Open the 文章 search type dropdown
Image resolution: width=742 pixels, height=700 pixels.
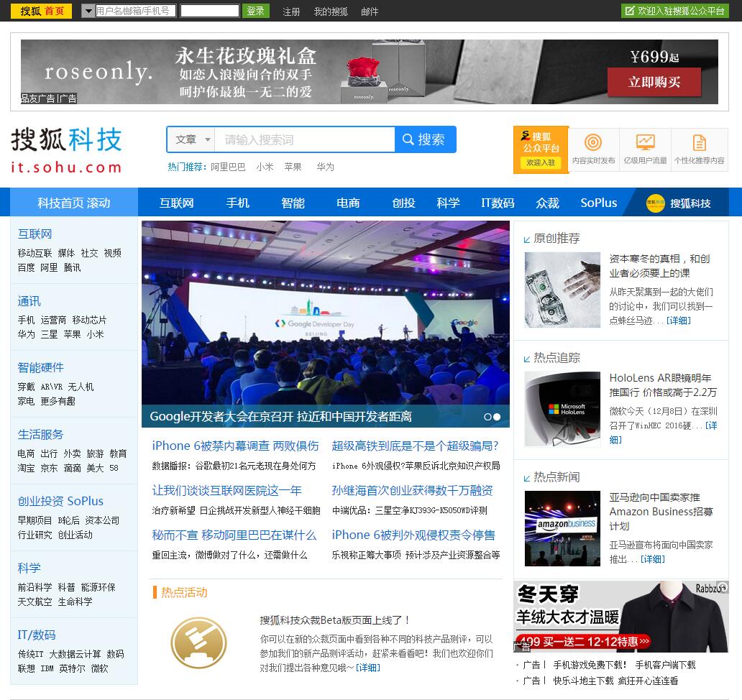[x=191, y=139]
